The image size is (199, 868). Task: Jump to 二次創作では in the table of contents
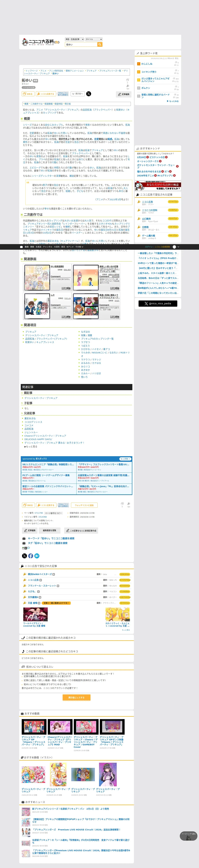[x=37, y=104]
